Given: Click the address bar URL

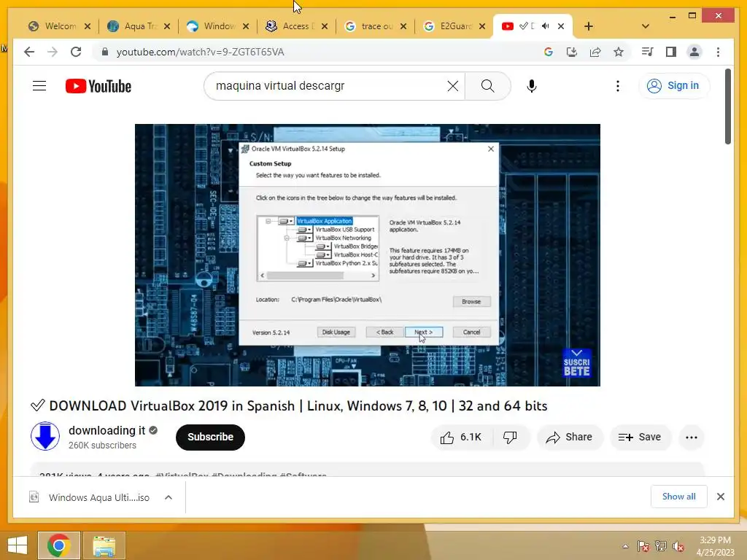Looking at the screenshot, I should click(x=200, y=52).
